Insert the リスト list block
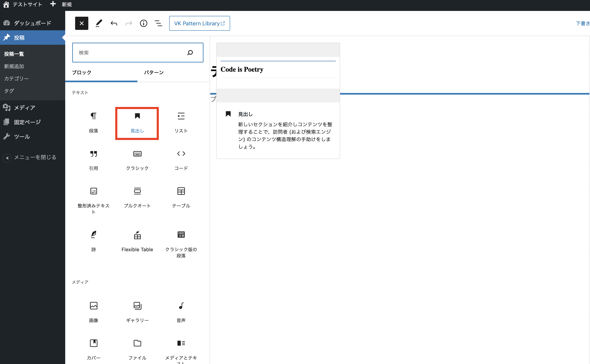Image resolution: width=590 pixels, height=364 pixels. [x=181, y=123]
